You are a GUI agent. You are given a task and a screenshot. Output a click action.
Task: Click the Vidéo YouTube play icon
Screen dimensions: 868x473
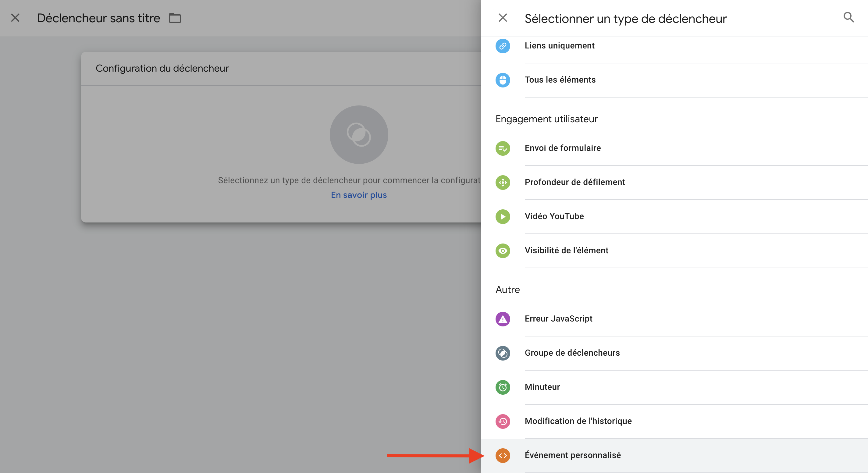point(502,217)
